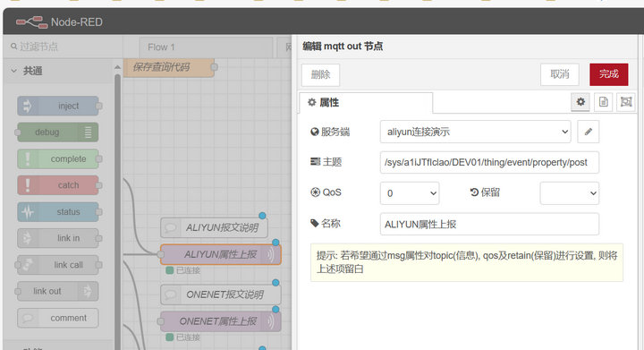Image resolution: width=644 pixels, height=350 pixels.
Task: Open the server dropdown aliyun连接演示
Action: (475, 132)
